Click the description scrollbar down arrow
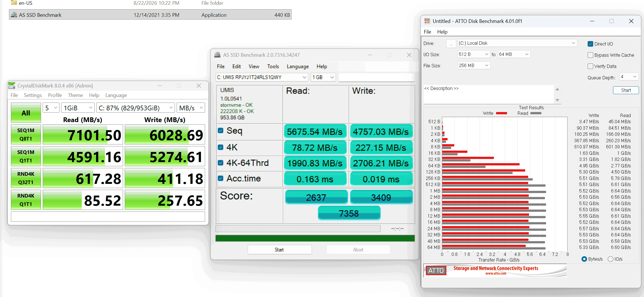This screenshot has height=297, width=644. [557, 100]
